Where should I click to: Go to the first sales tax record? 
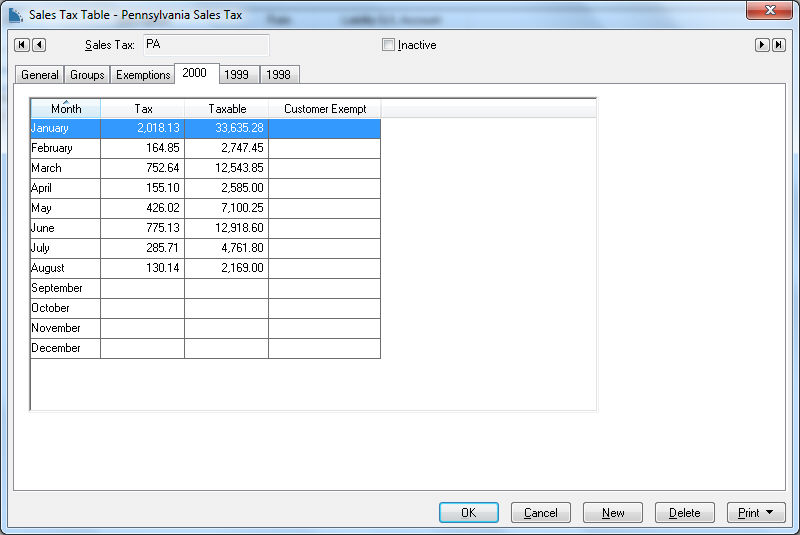coord(21,45)
